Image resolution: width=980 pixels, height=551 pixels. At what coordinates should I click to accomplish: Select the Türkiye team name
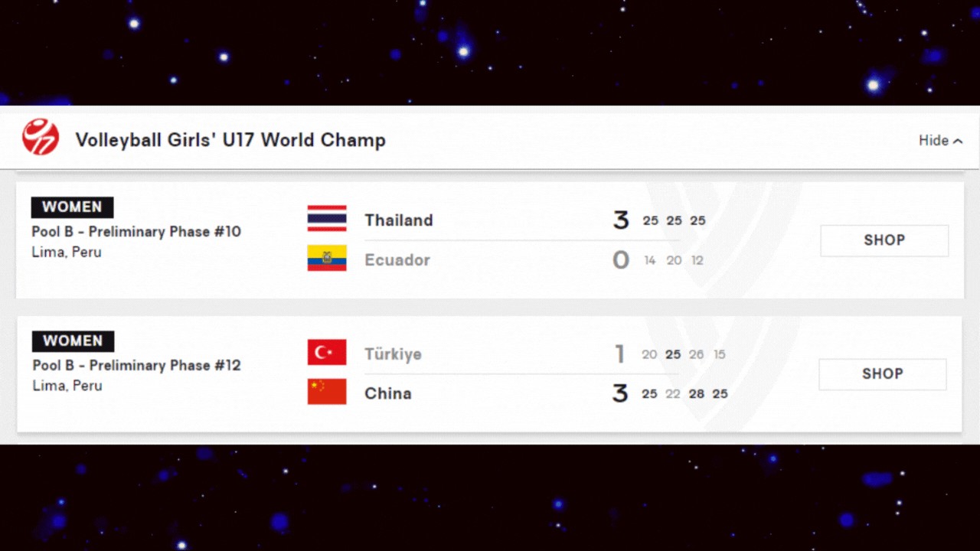pyautogui.click(x=393, y=354)
